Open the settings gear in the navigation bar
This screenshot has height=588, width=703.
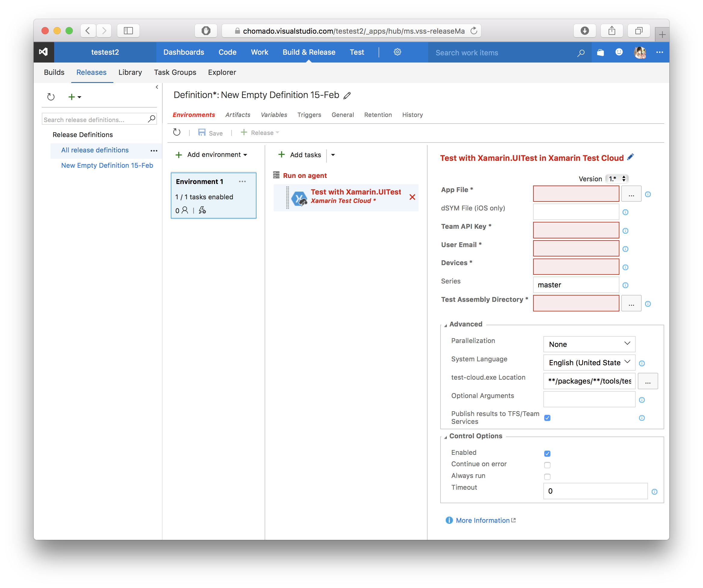click(x=397, y=52)
